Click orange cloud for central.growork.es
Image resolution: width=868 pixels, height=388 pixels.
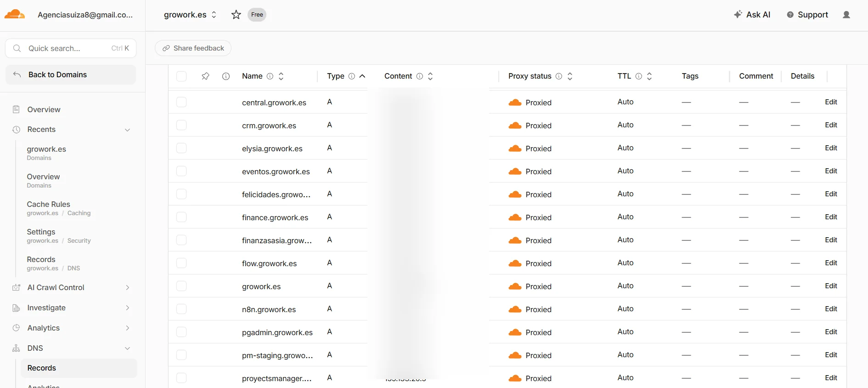point(515,103)
